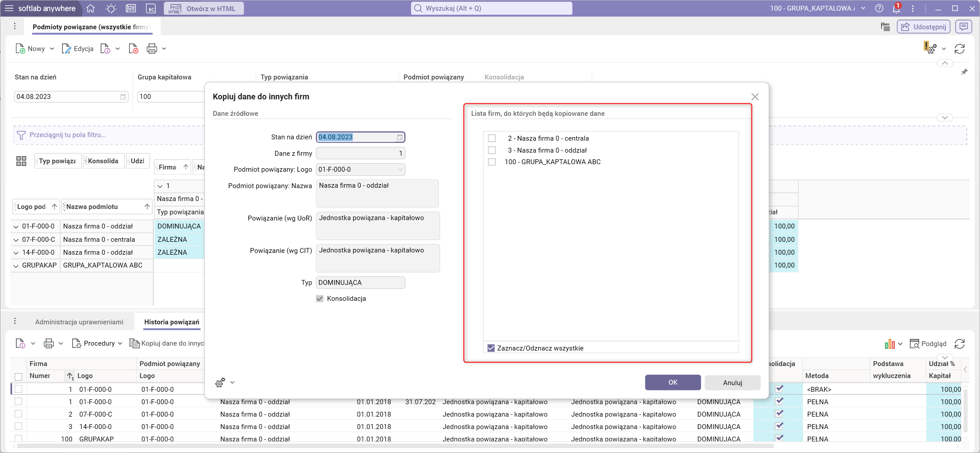
Task: Tick the row checkbox for firm 2 07-F-000-C
Action: [x=18, y=414]
